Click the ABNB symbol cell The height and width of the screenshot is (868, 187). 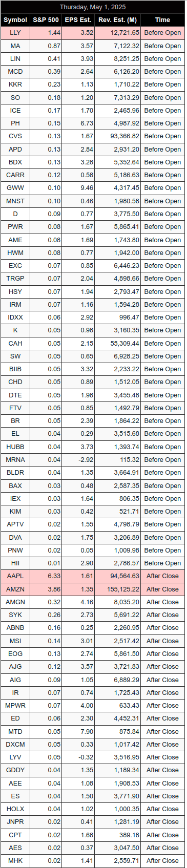[15, 628]
